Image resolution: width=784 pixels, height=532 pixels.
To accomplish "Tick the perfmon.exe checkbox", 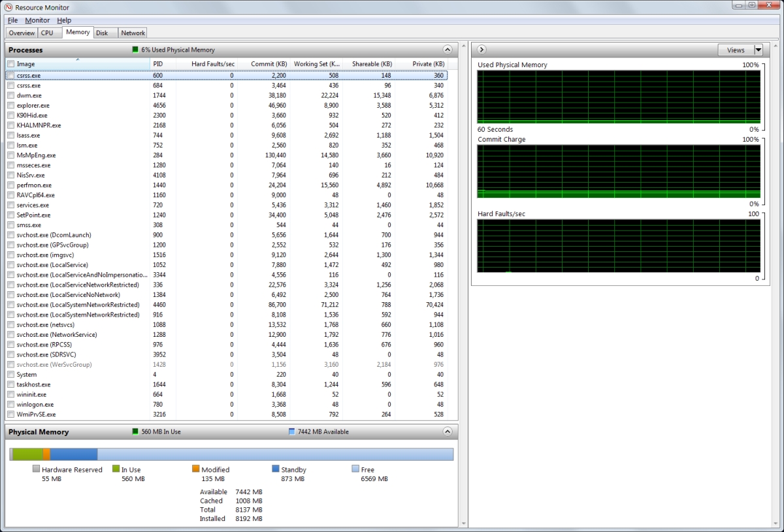I will [10, 185].
